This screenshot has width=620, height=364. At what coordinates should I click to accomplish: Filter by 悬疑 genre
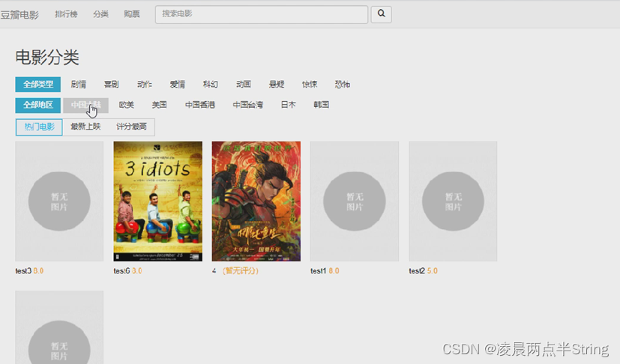tap(277, 84)
